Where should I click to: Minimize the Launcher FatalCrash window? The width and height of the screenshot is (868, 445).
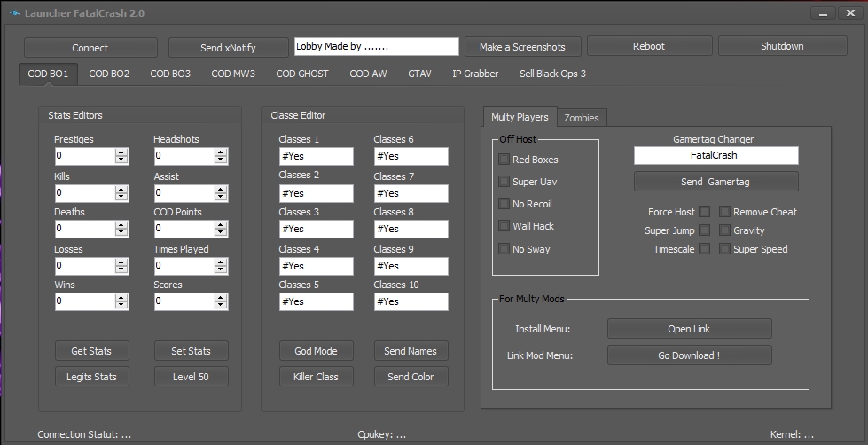(823, 13)
